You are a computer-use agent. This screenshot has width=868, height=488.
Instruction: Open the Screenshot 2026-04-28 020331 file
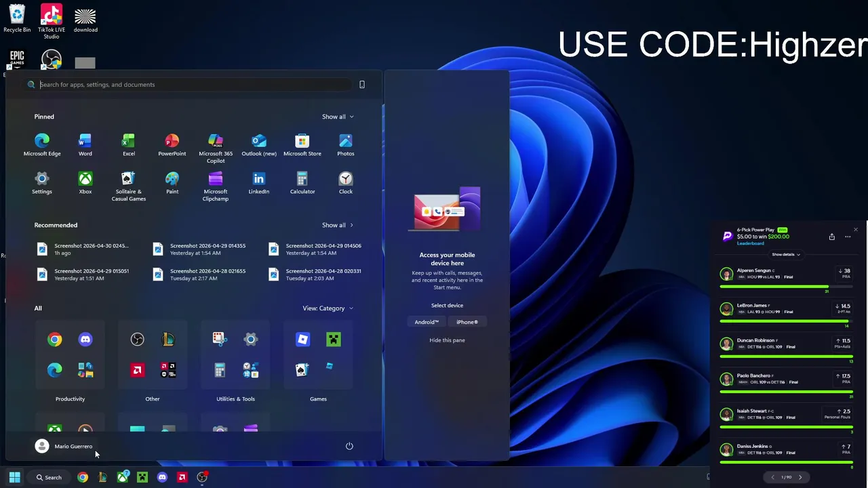[316, 274]
